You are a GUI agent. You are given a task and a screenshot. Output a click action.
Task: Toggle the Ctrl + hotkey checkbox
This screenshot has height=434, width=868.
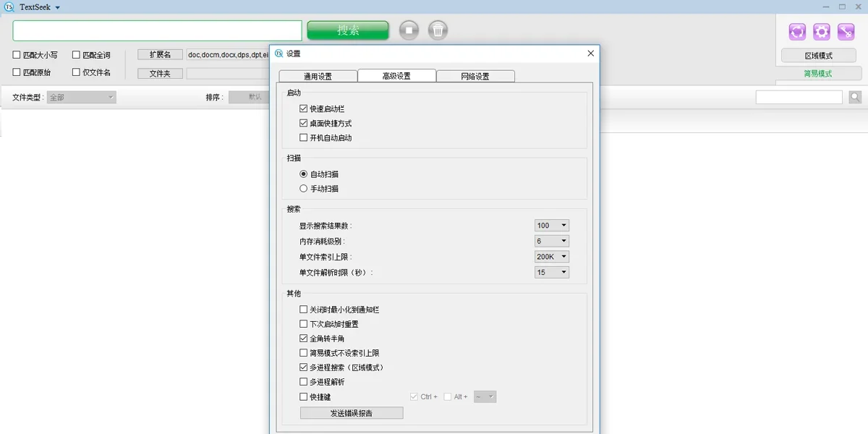click(414, 396)
